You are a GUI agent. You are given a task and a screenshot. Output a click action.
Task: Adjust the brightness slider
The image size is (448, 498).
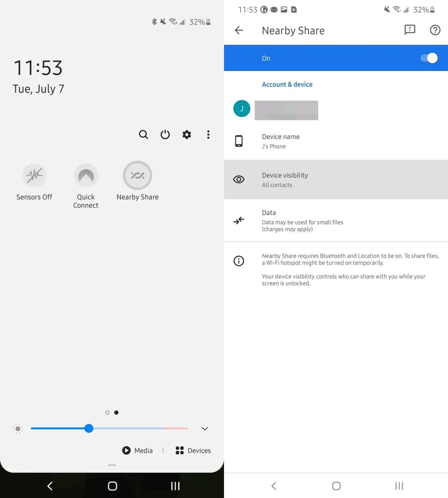(x=89, y=429)
